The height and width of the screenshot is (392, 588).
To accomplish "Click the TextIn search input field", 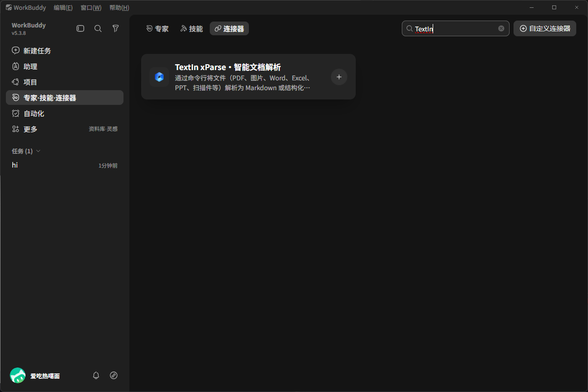I will pos(456,28).
